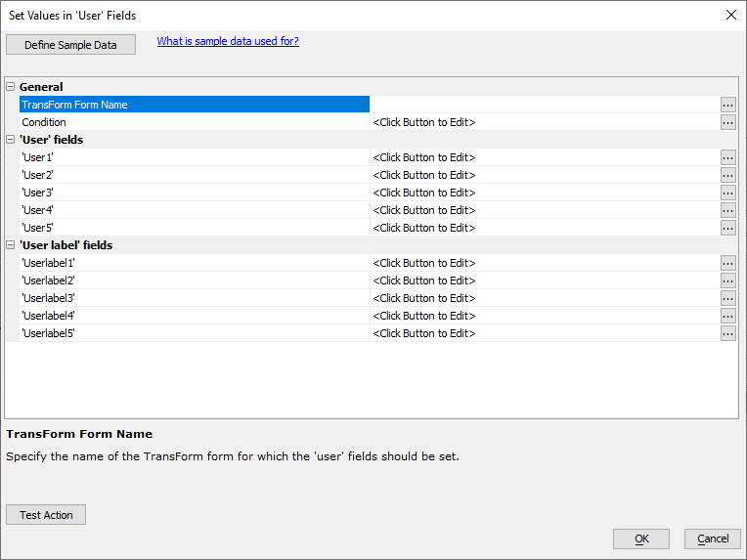
Task: Click 'User5' <Click Button to Edit> value
Action: 424,228
